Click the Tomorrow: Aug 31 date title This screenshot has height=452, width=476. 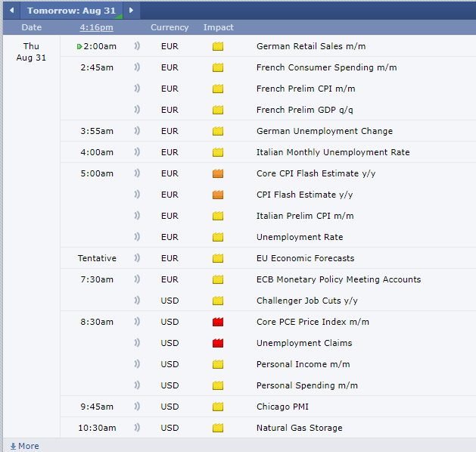71,11
